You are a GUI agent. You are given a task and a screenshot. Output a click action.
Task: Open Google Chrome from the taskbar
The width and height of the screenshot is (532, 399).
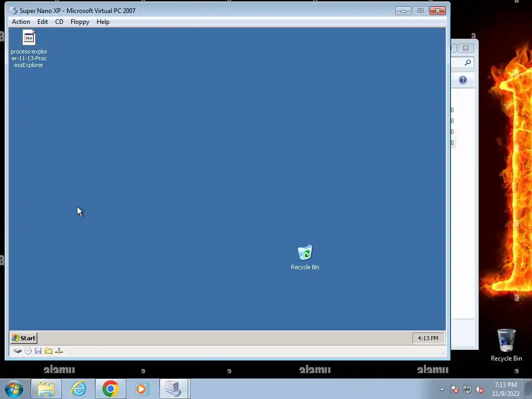[110, 389]
